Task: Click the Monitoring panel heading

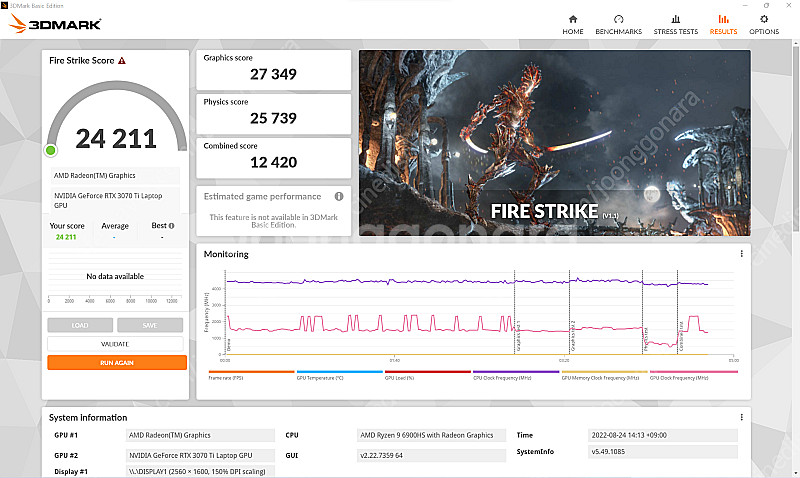Action: pos(226,254)
